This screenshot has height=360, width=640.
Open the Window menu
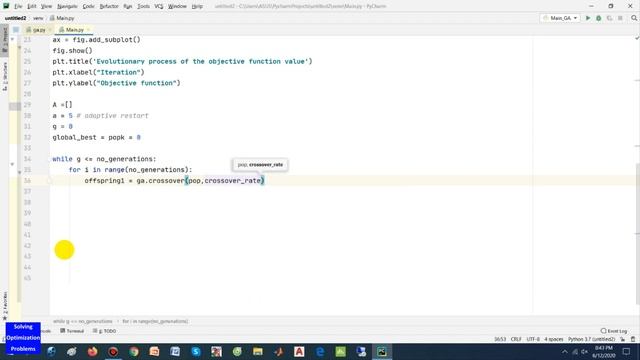tap(177, 6)
